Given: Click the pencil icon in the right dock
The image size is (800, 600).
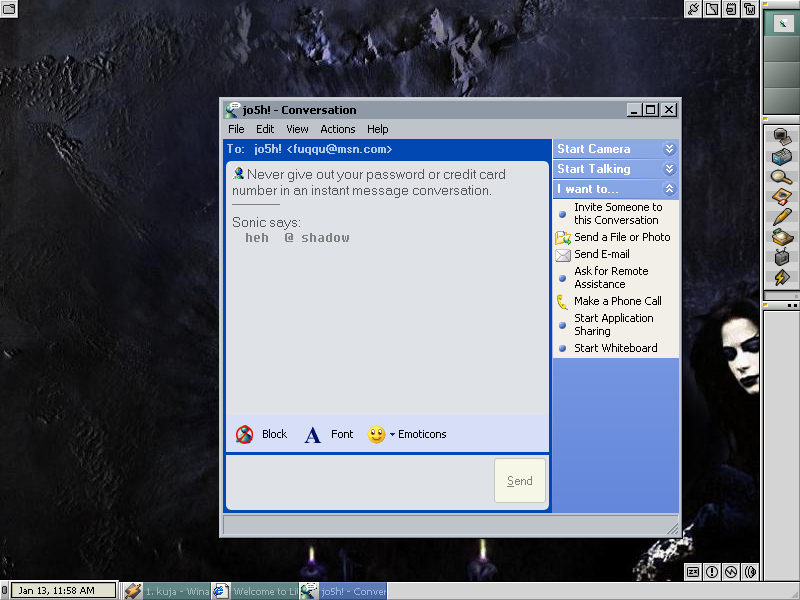Looking at the screenshot, I should click(781, 217).
